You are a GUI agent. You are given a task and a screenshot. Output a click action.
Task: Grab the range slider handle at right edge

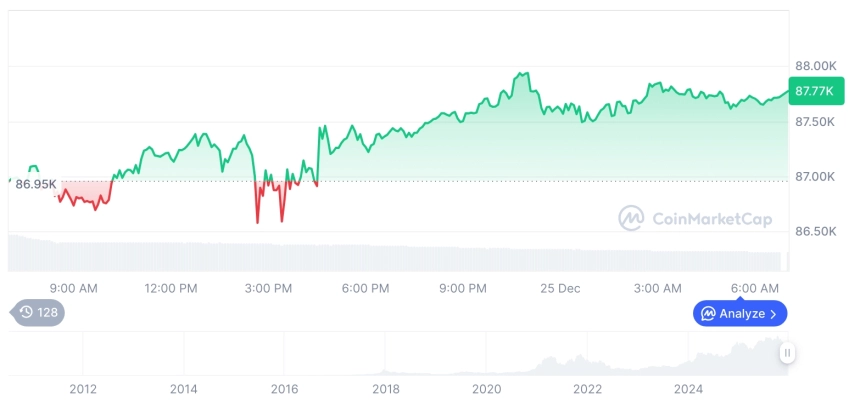(x=788, y=353)
